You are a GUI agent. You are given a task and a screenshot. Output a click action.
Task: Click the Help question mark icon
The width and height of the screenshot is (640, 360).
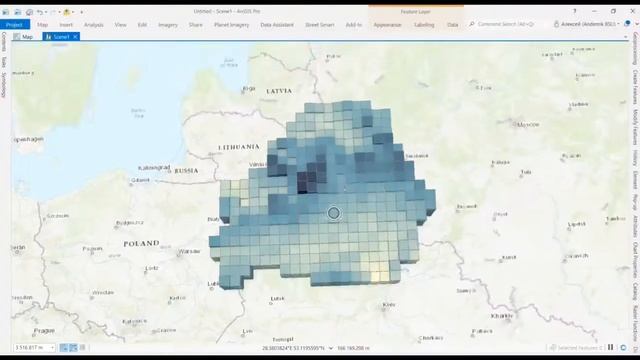[x=575, y=11]
